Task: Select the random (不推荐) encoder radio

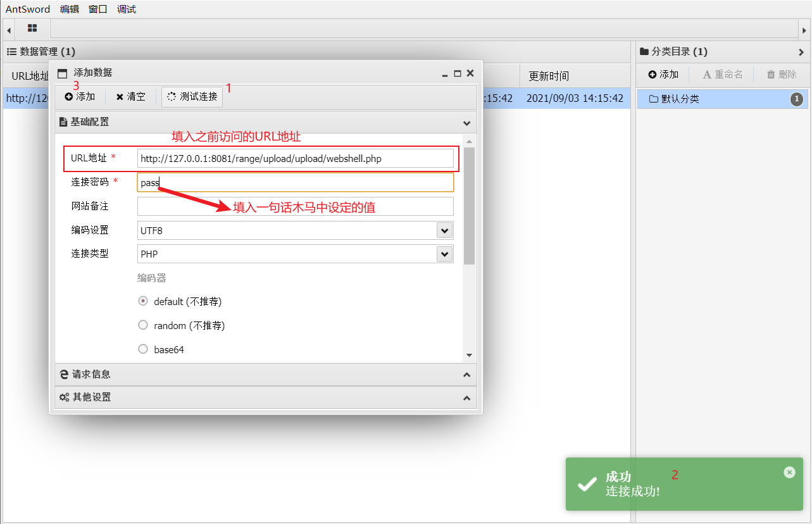Action: point(143,325)
